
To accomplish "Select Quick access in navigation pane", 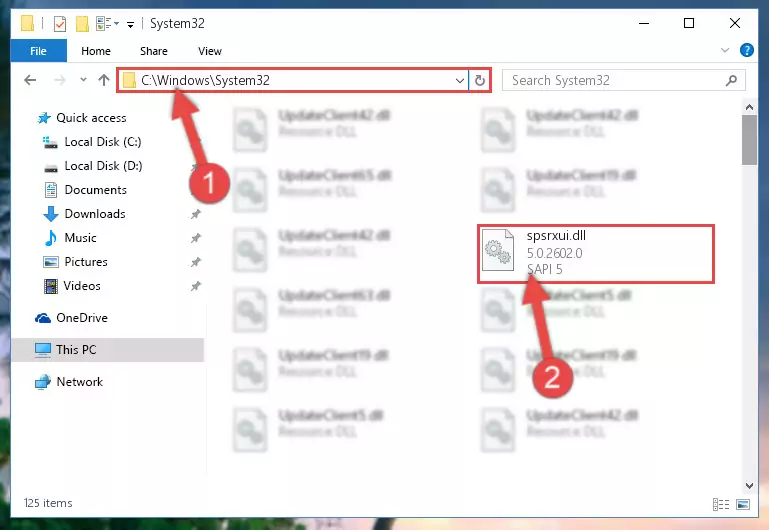I will [82, 118].
